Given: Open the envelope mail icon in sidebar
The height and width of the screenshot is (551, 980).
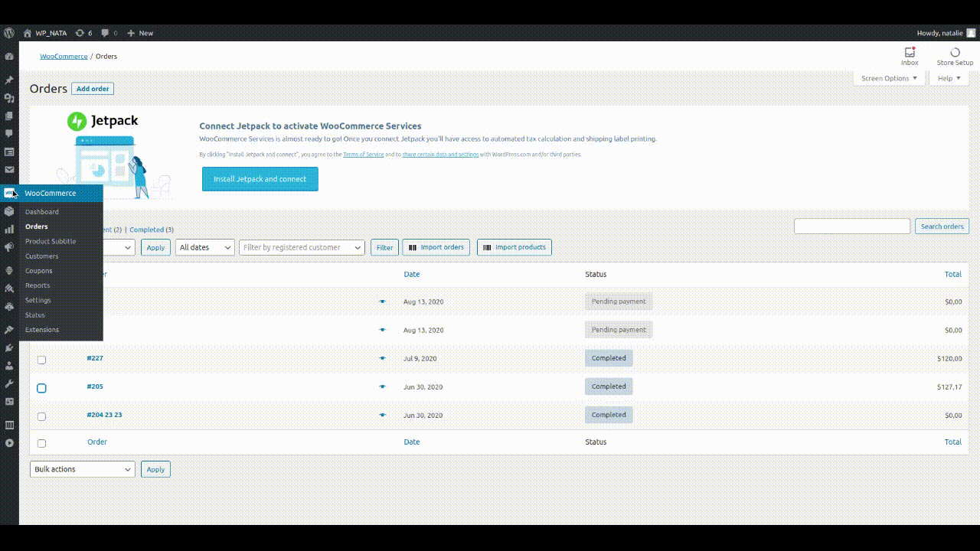Looking at the screenshot, I should click(x=9, y=170).
